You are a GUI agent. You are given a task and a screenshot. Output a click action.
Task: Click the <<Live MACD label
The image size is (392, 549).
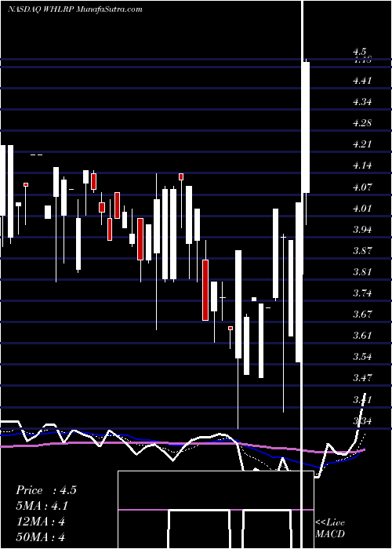(330, 529)
